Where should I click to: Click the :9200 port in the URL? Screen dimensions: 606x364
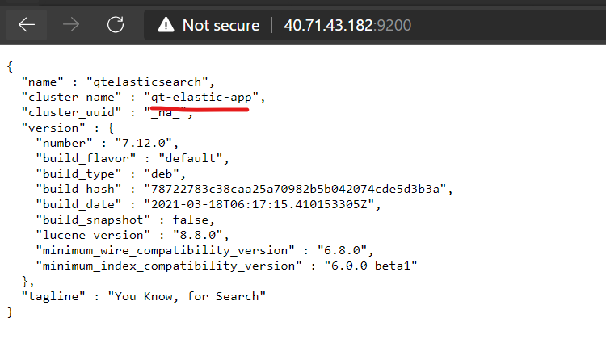[x=392, y=26]
